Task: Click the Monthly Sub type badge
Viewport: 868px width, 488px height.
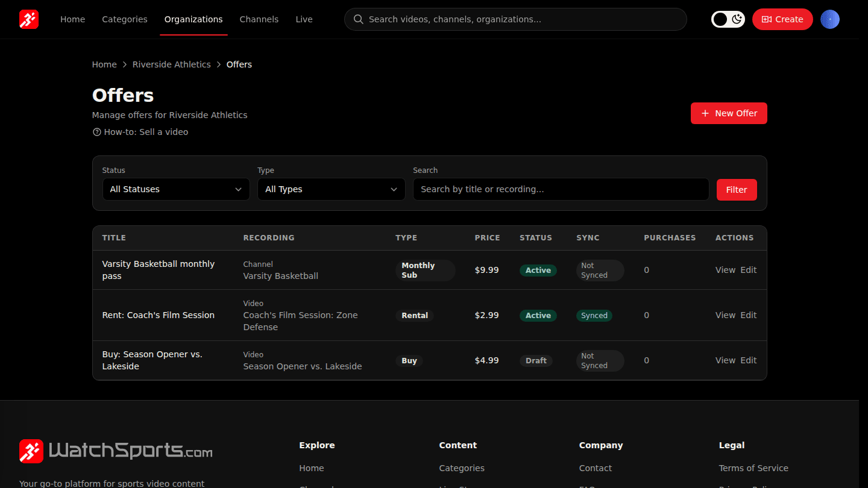Action: 425,271
